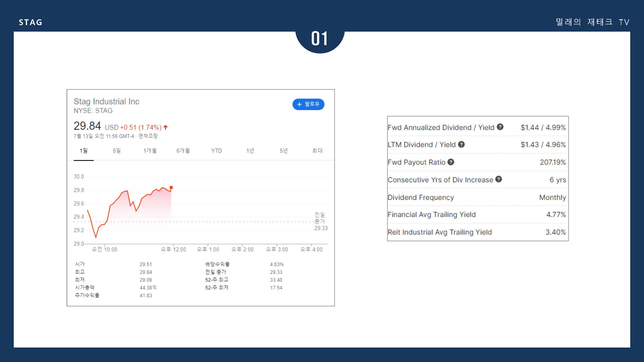Click the 52-주 최고 value 33.48

[276, 280]
